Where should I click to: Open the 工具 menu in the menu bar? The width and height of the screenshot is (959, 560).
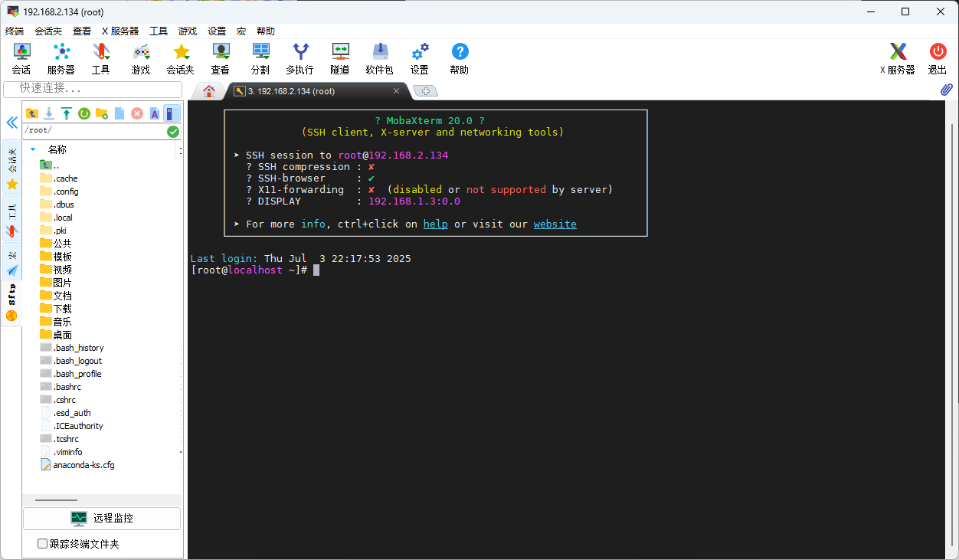pyautogui.click(x=159, y=31)
